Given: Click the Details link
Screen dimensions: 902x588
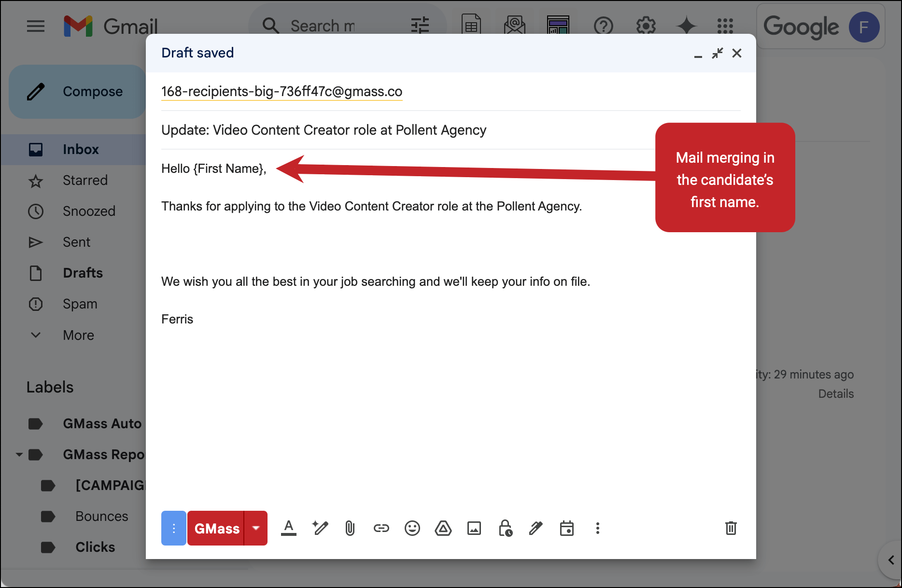Looking at the screenshot, I should (x=836, y=394).
